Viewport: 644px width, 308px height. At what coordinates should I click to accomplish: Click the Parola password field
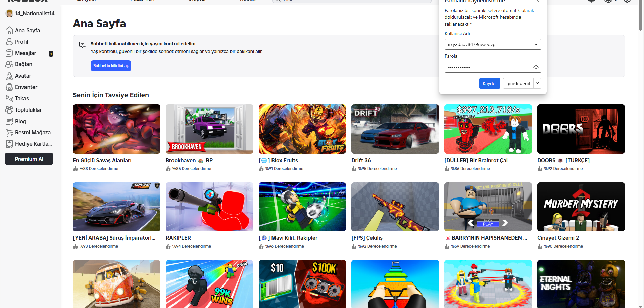coord(493,67)
